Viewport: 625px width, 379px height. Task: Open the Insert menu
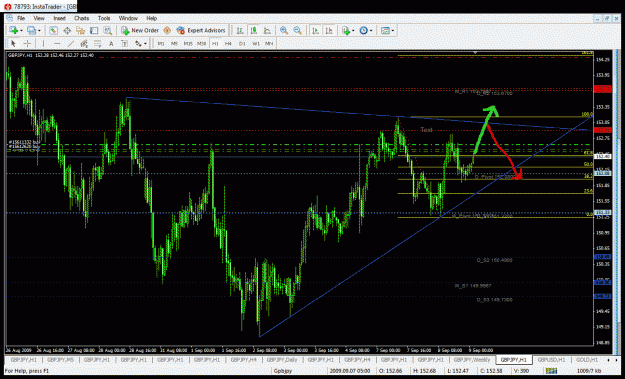point(59,18)
